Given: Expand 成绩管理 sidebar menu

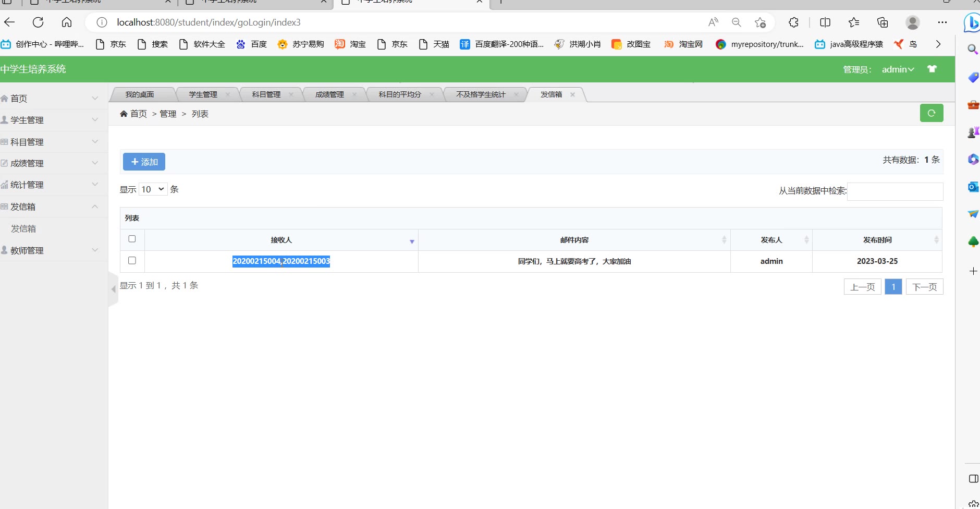Looking at the screenshot, I should pos(54,163).
